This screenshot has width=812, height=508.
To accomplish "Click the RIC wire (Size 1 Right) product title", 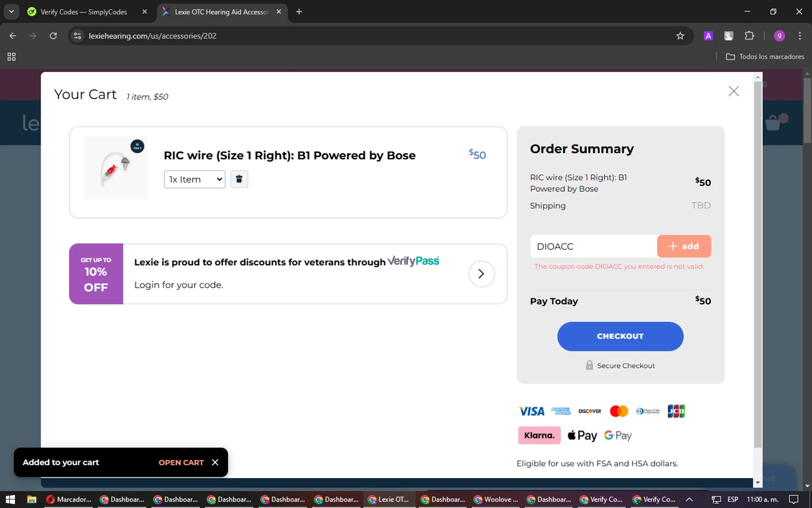I will 290,155.
